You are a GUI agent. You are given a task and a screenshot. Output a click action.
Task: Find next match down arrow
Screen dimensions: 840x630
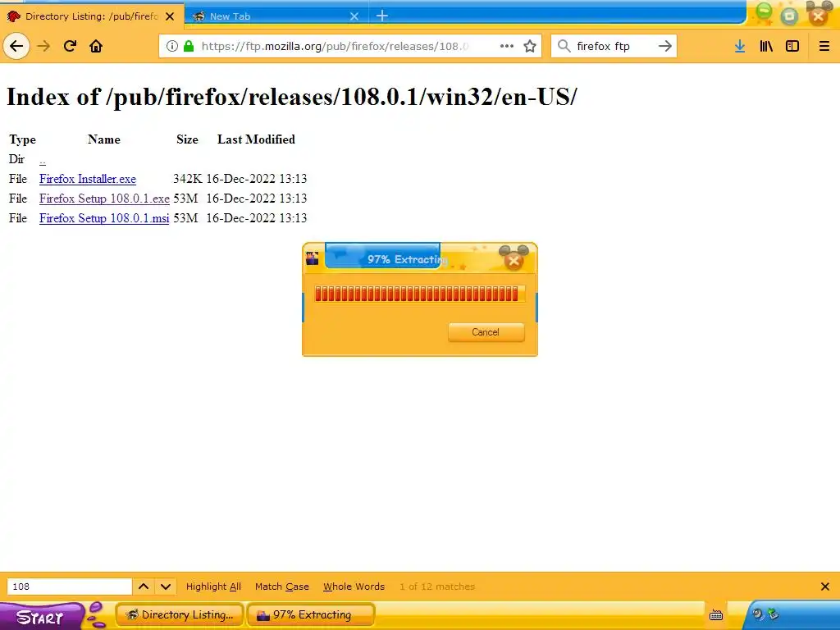[166, 587]
